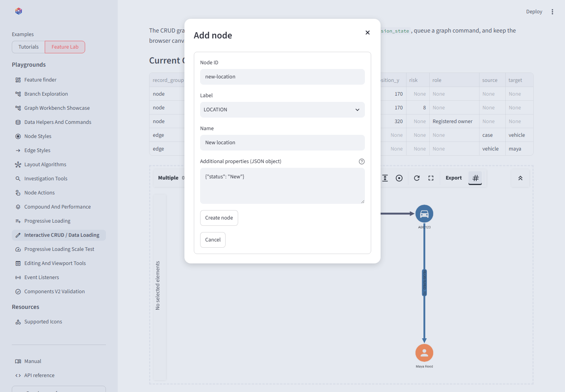This screenshot has height=392, width=565.
Task: Click the Supported Icons shapes icon
Action: click(x=18, y=322)
